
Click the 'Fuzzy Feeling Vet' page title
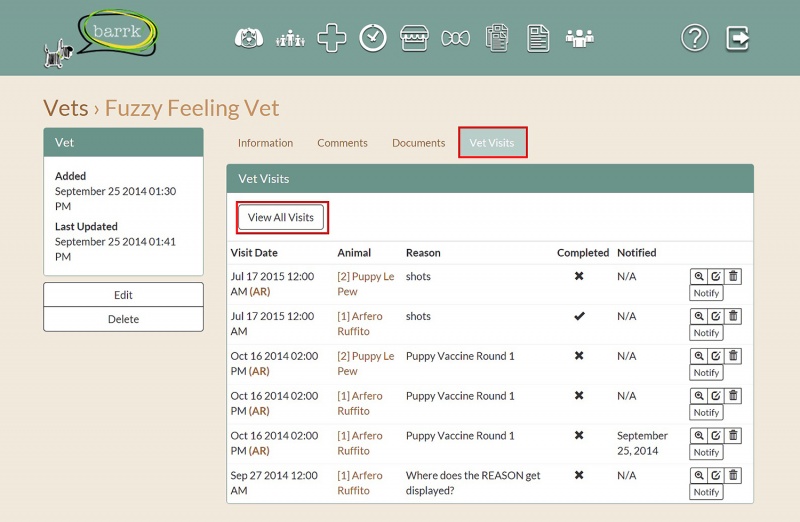point(192,108)
